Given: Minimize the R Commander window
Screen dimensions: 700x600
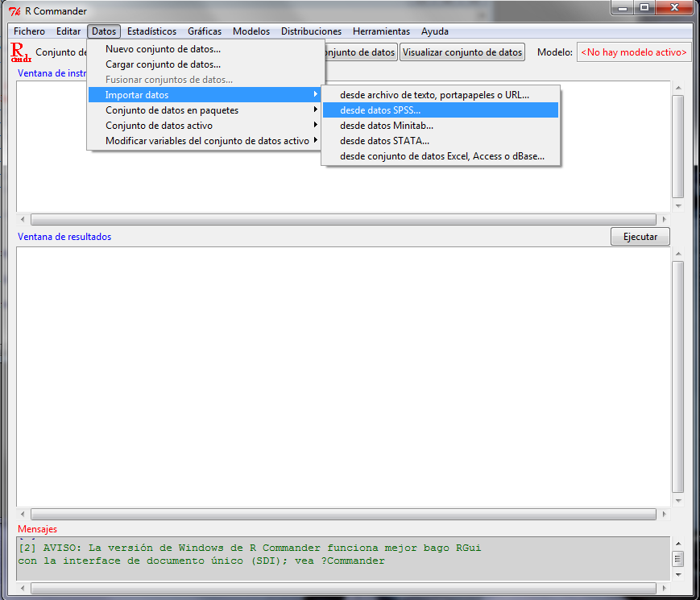Looking at the screenshot, I should click(623, 7).
